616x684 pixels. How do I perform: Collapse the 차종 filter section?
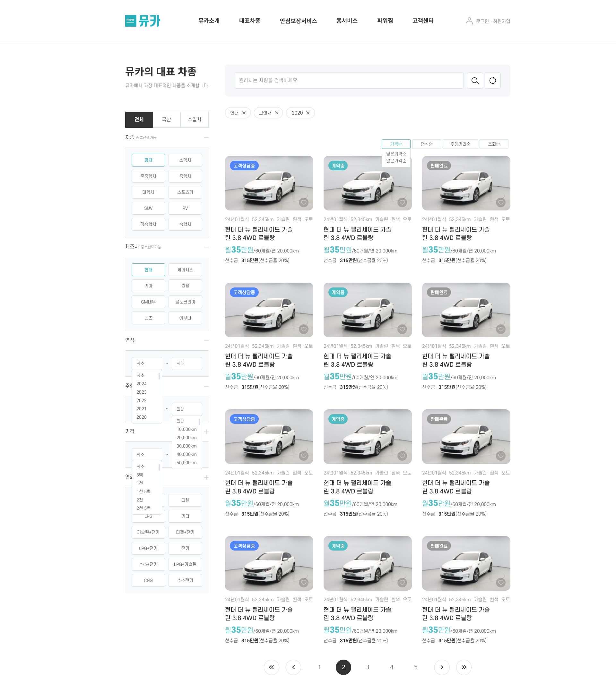(206, 137)
